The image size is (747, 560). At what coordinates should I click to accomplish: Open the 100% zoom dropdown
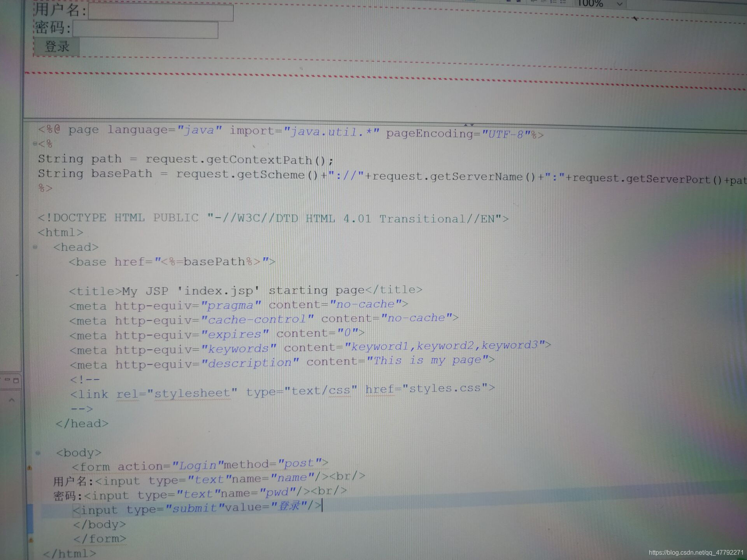(x=620, y=4)
